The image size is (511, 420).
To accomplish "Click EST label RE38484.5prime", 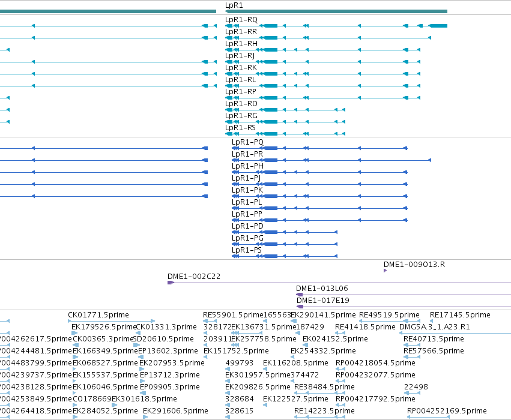I will (324, 387).
